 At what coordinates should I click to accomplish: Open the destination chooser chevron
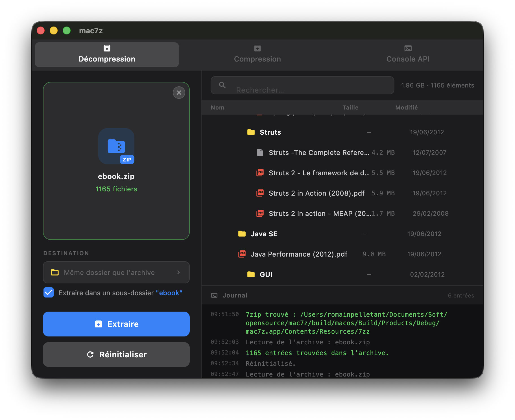coord(178,272)
